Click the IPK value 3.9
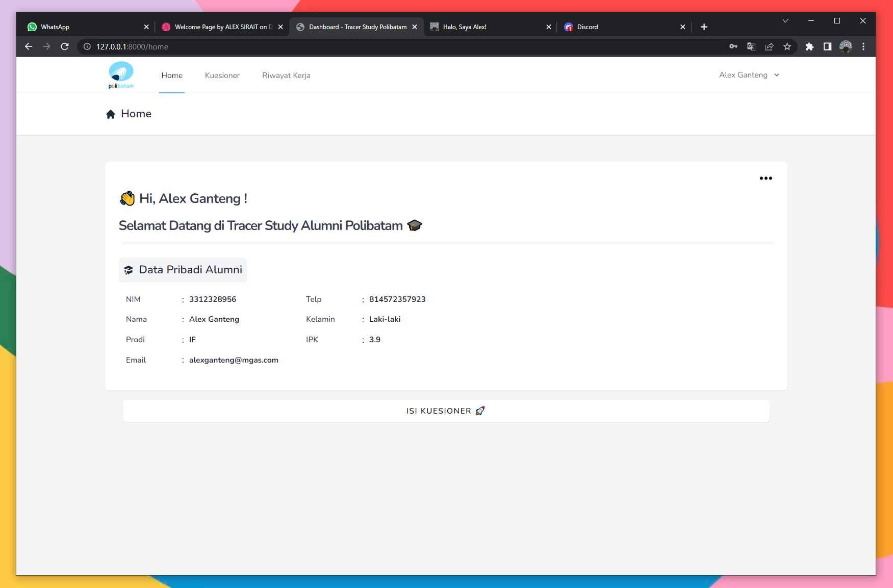This screenshot has height=588, width=893. coord(375,340)
